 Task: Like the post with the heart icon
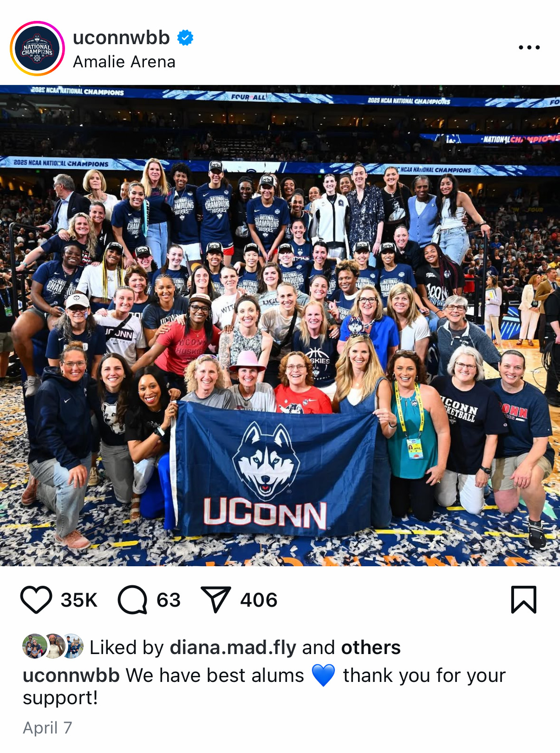pyautogui.click(x=36, y=600)
